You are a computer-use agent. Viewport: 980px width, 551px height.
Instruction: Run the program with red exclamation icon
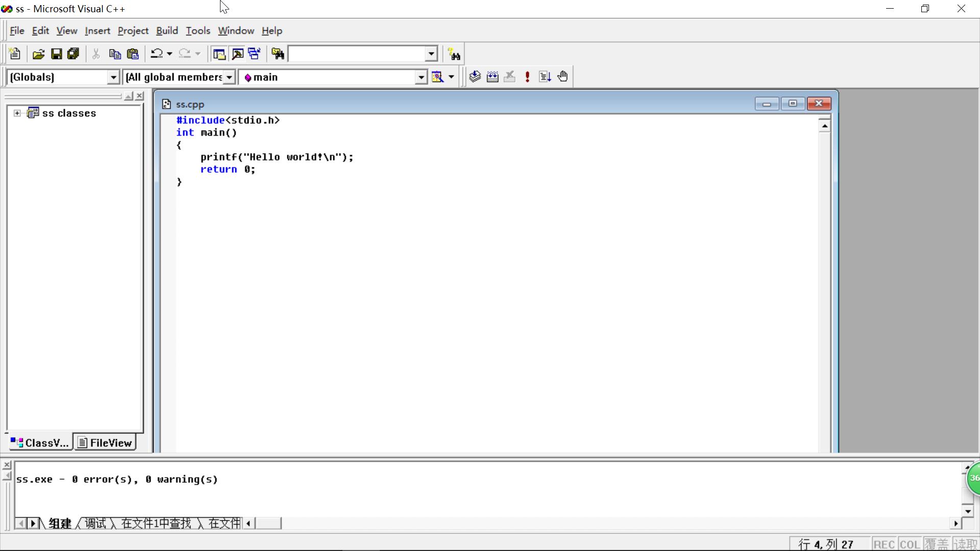point(527,77)
